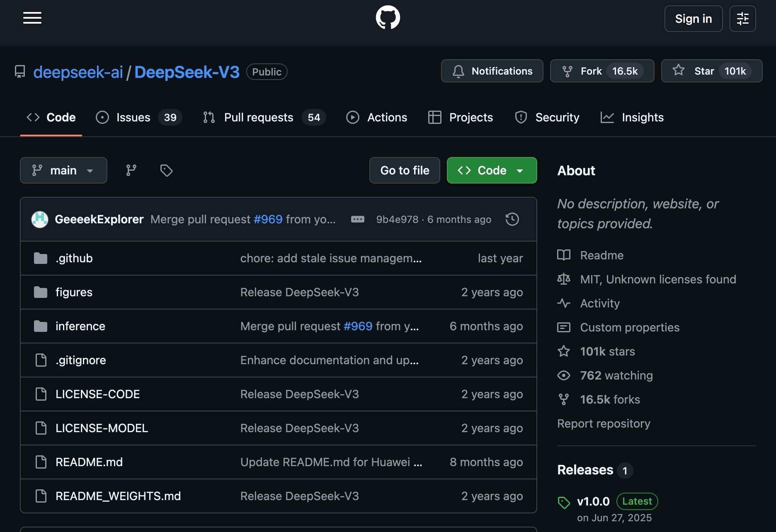Open the inference folder

(x=80, y=326)
